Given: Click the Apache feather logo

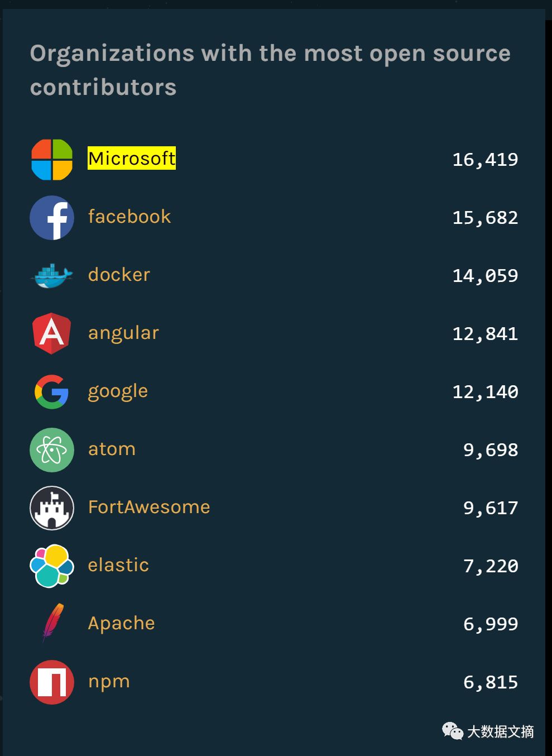Looking at the screenshot, I should point(53,623).
